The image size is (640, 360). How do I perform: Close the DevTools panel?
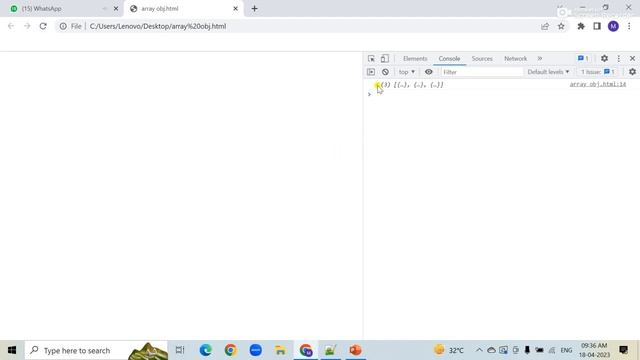tap(632, 59)
